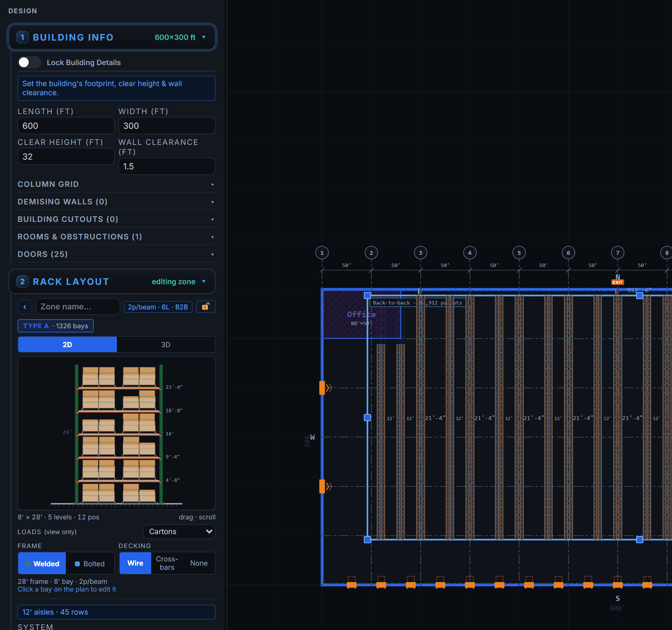Viewport: 672px width, 630px height.
Task: Click the TYPE A 1326 bays chip
Action: click(56, 326)
